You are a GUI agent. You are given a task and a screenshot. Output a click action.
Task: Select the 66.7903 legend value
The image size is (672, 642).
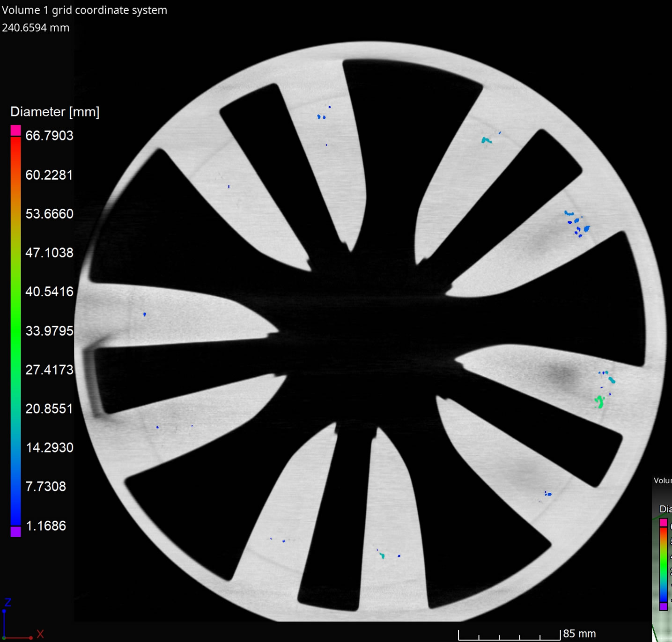(x=49, y=136)
